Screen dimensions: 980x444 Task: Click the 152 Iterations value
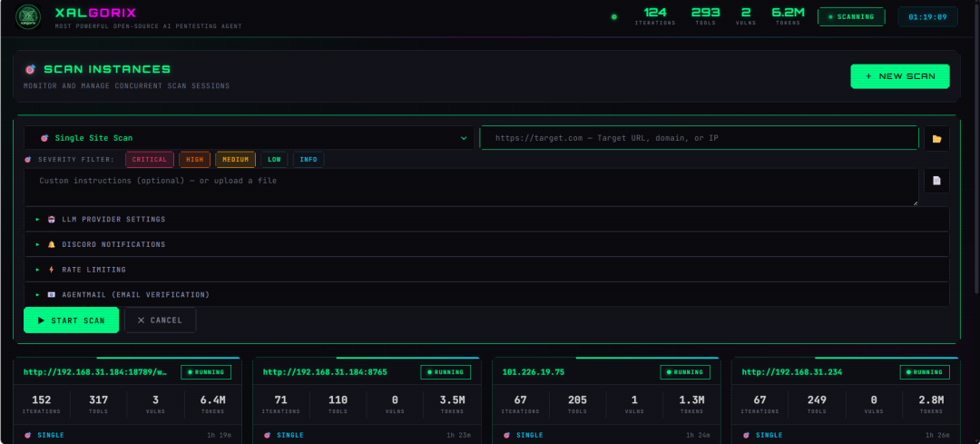tap(41, 400)
